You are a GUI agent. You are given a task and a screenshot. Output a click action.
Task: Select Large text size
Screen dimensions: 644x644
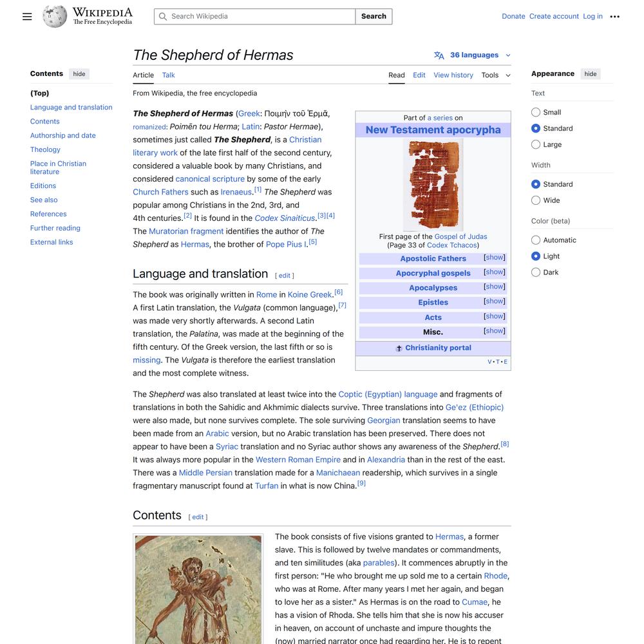(x=536, y=144)
